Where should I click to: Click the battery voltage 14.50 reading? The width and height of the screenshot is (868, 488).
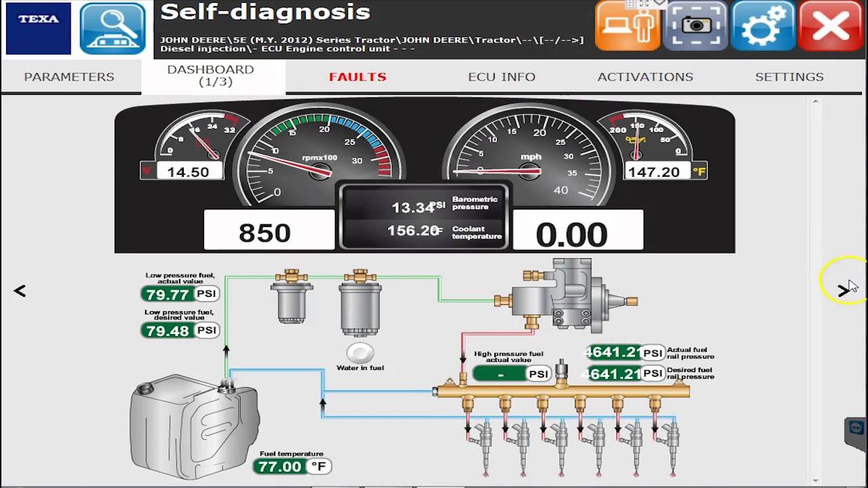click(189, 171)
